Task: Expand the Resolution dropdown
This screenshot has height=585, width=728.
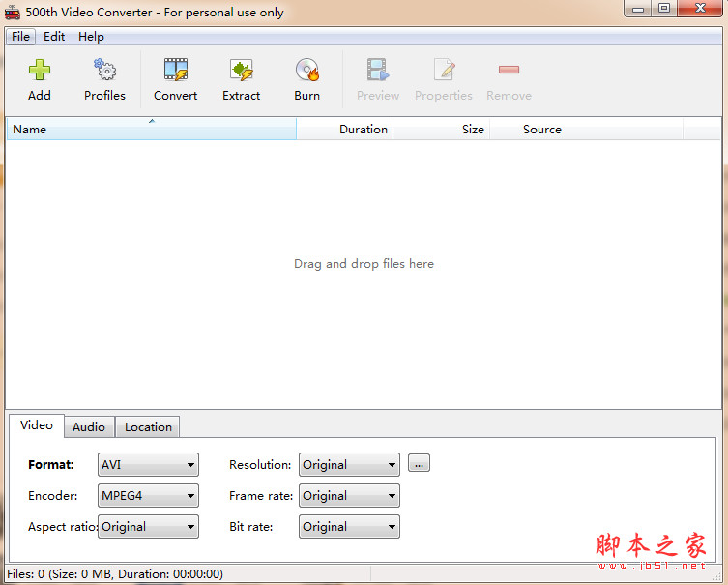Action: coord(349,465)
